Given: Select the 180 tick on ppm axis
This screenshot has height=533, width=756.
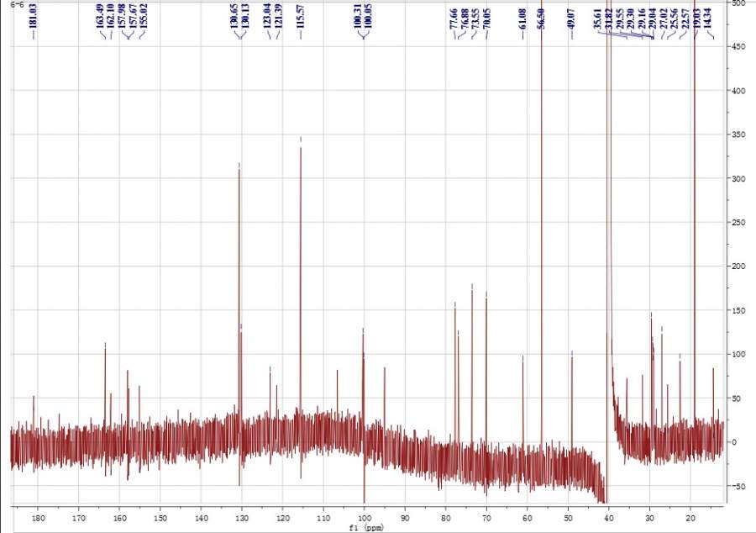Looking at the screenshot, I should click(x=38, y=519).
